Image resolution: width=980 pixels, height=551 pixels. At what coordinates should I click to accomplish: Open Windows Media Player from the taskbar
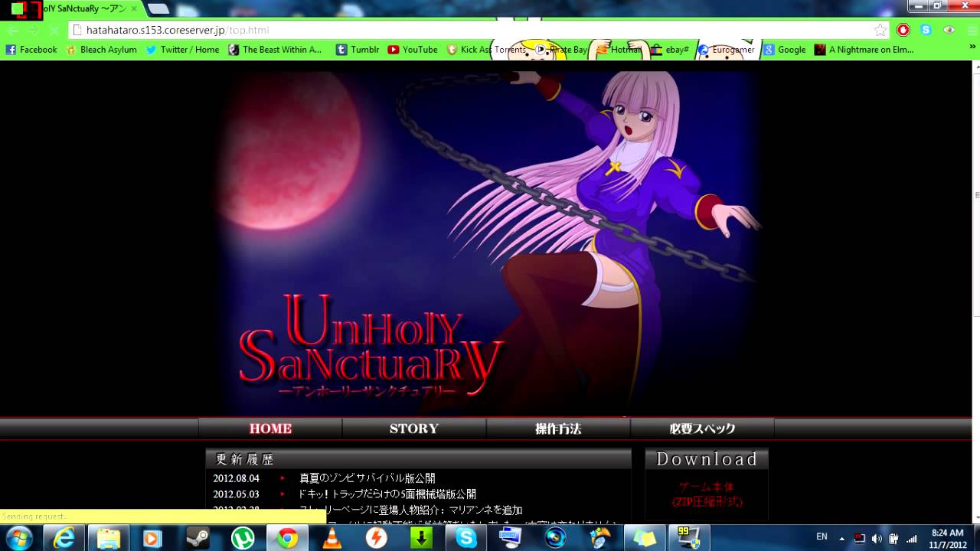[x=152, y=538]
